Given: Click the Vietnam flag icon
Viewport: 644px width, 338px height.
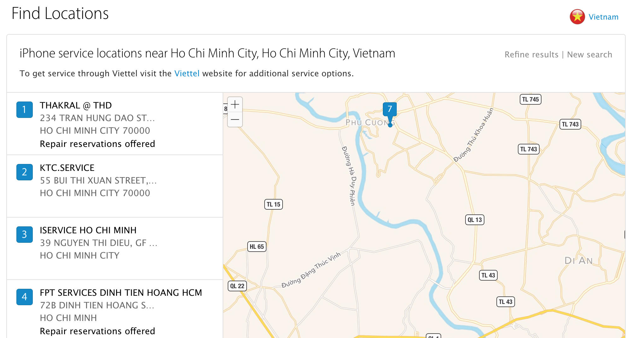Looking at the screenshot, I should pos(577,17).
